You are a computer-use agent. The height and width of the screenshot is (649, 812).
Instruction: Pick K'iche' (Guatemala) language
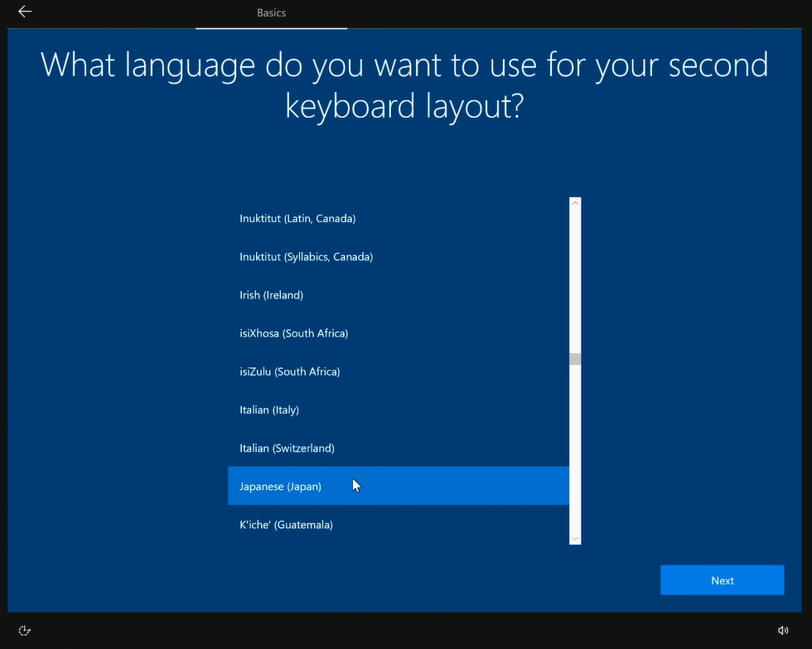286,525
